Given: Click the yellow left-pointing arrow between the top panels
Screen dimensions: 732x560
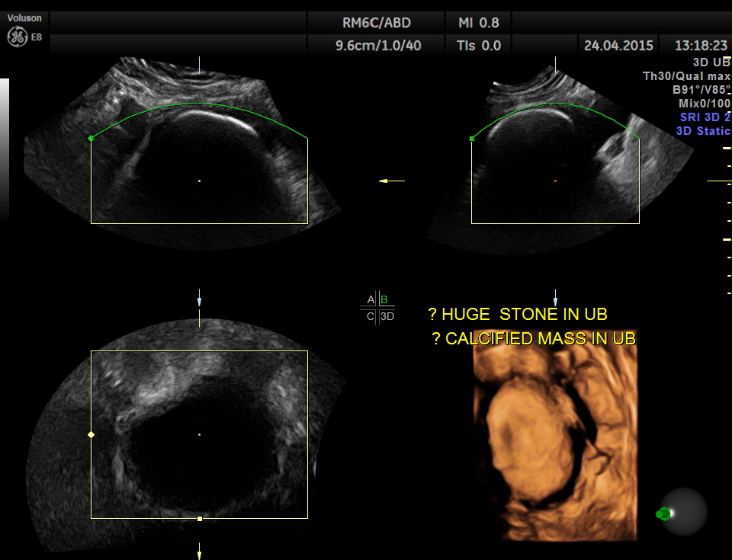Looking at the screenshot, I should pos(392,181).
